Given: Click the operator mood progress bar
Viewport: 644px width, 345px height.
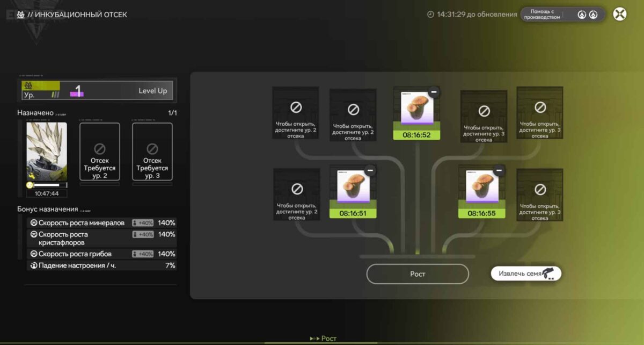Looking at the screenshot, I should point(47,185).
